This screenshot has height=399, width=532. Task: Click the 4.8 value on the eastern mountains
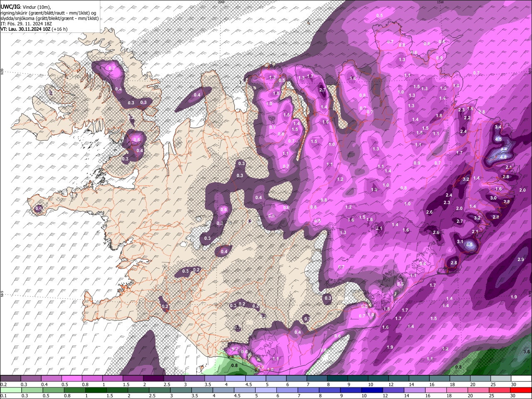503,157
